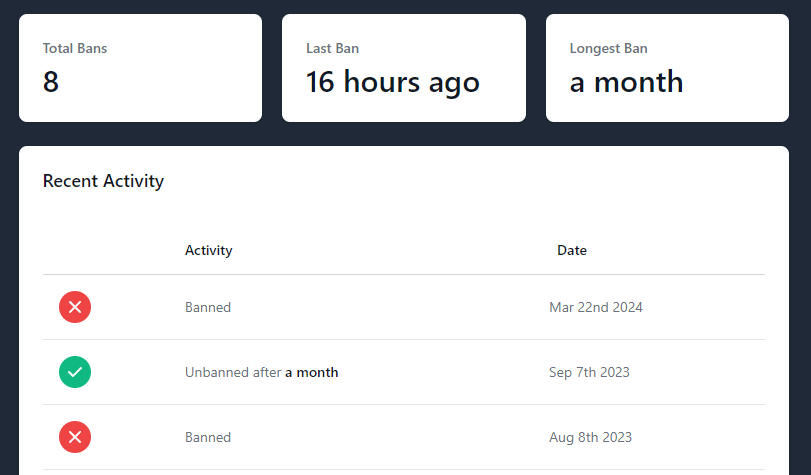Screen dimensions: 811x475
Task: Click the Recent Activity heading
Action: click(x=103, y=181)
